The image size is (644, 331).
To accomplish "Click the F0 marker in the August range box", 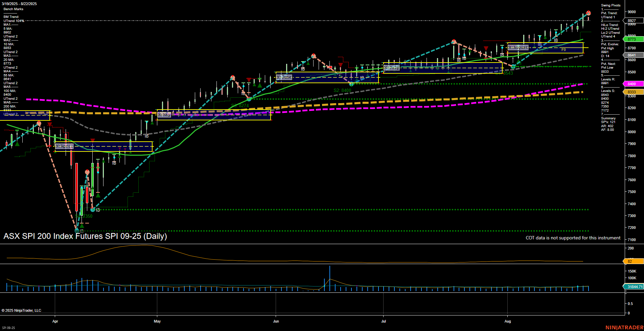I will click(x=563, y=50).
